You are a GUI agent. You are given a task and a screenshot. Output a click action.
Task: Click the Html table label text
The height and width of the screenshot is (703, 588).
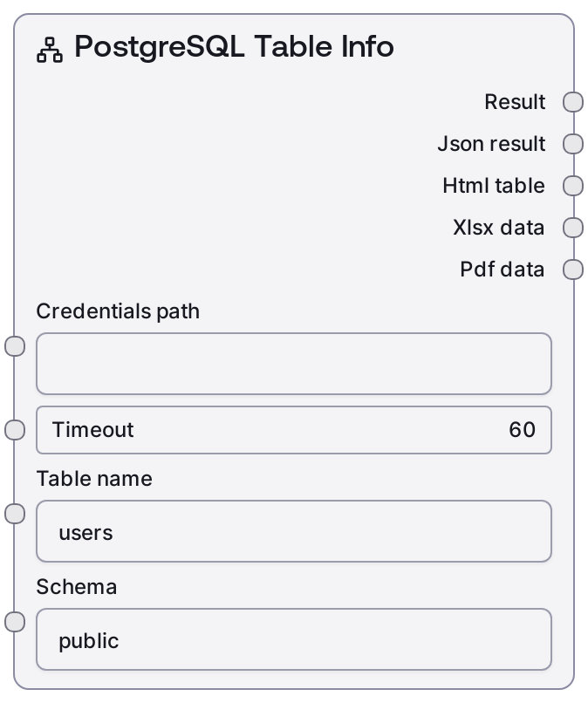pyautogui.click(x=494, y=186)
